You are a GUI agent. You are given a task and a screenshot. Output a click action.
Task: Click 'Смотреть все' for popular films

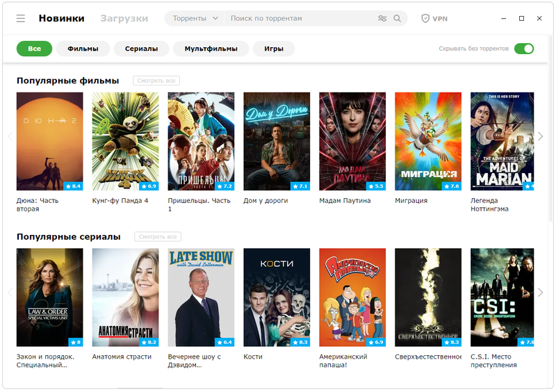[156, 81]
